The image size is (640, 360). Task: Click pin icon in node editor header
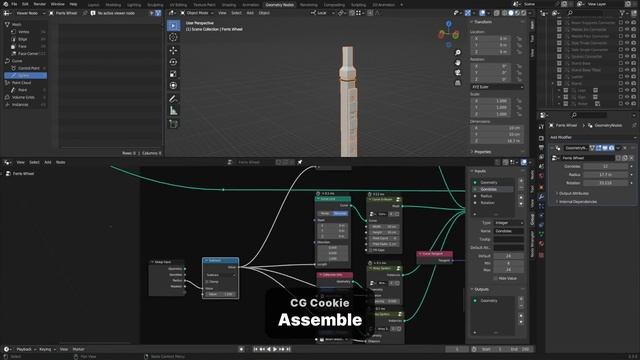click(x=300, y=162)
